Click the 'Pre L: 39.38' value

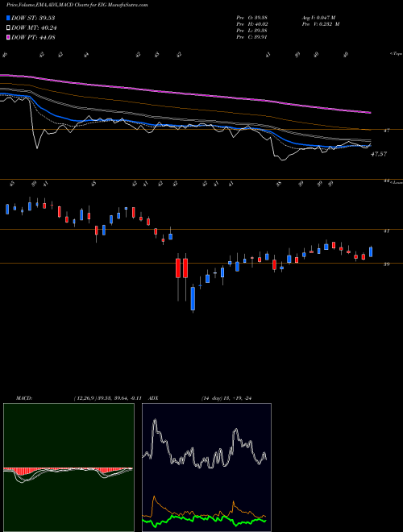coord(253,31)
